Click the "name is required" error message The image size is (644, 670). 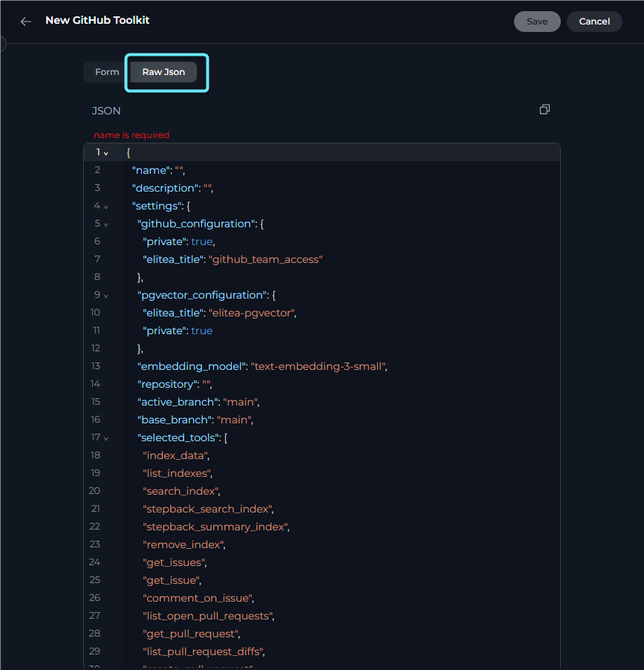point(131,135)
